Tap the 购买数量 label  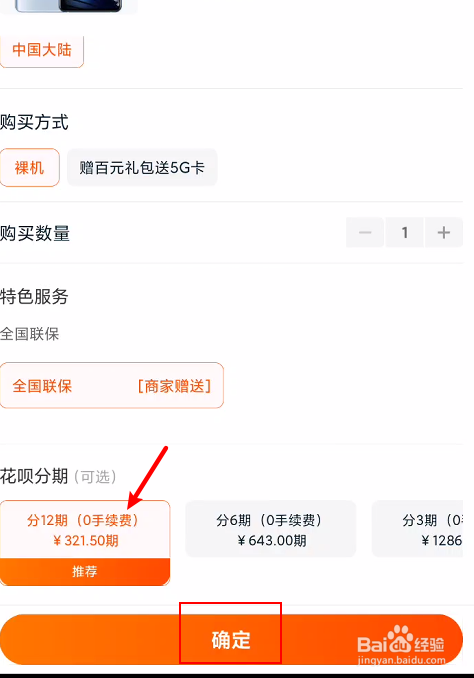(35, 233)
